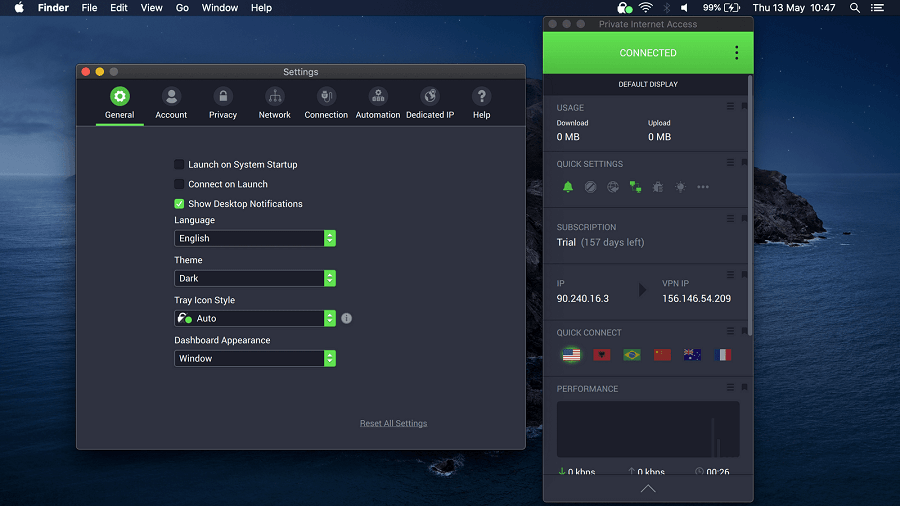Uncheck Show Desktop Notifications
The width and height of the screenshot is (900, 506).
click(179, 204)
